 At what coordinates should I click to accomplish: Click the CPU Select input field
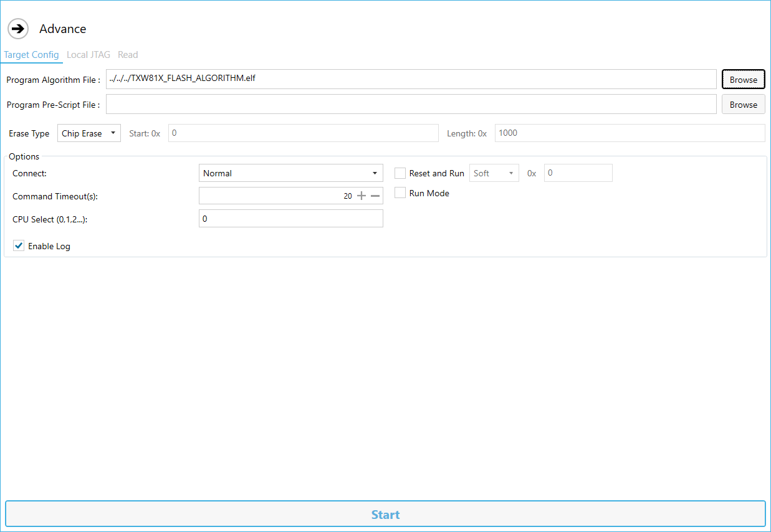[291, 219]
